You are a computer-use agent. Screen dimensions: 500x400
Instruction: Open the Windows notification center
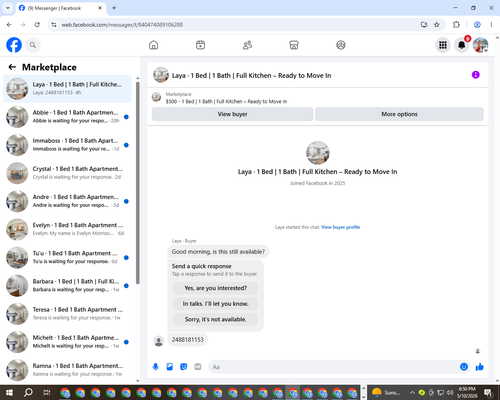pos(489,392)
